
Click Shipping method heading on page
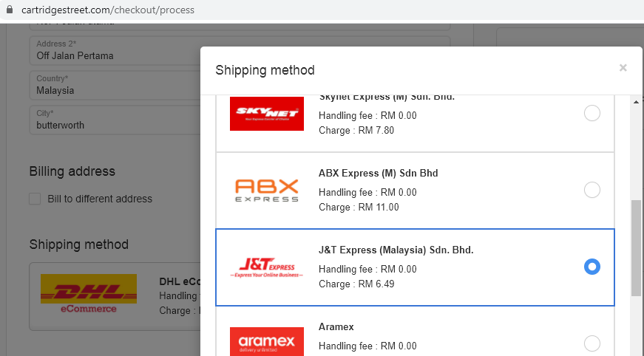click(79, 244)
